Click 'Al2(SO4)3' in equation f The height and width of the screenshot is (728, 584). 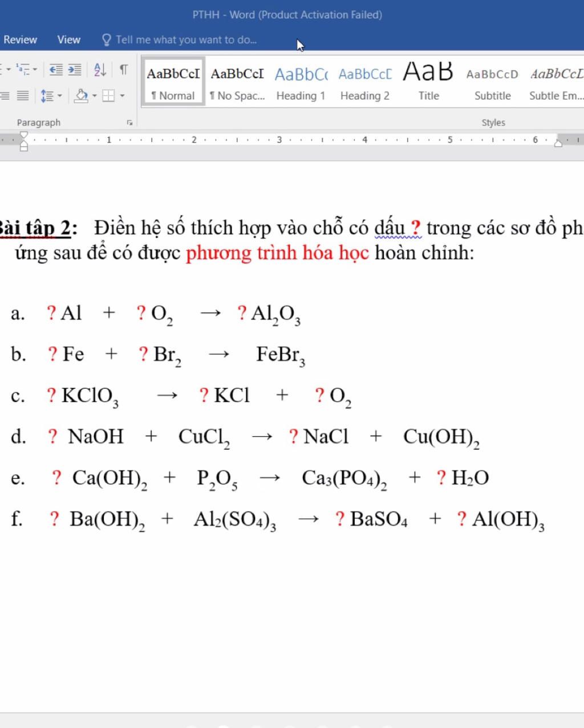[x=235, y=520]
